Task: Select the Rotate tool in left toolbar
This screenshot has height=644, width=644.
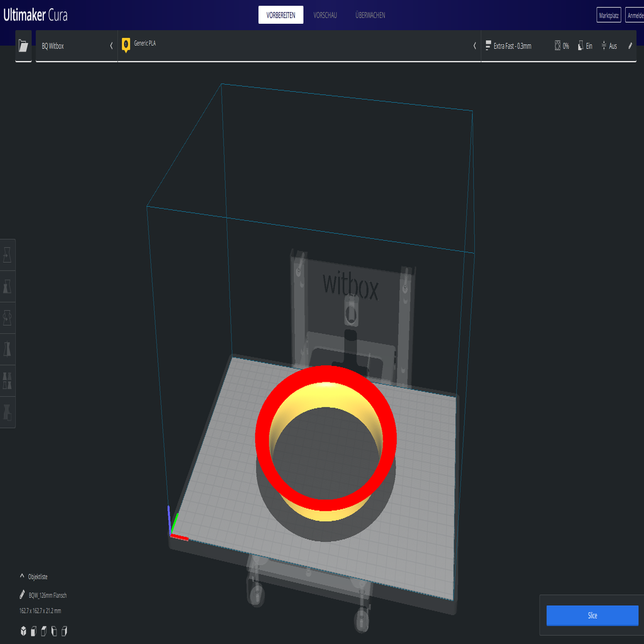Action: 8,318
